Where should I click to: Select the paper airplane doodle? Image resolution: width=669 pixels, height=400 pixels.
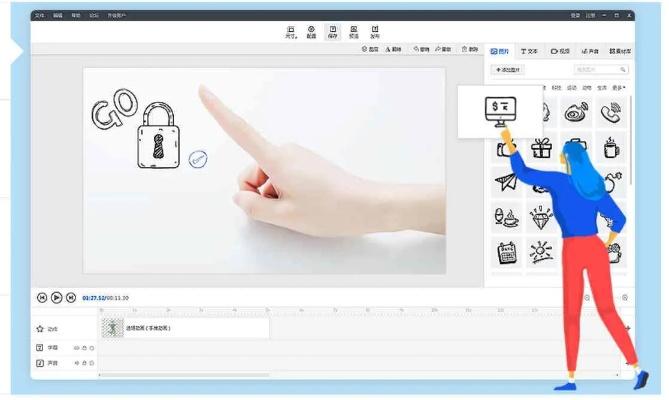pyautogui.click(x=506, y=182)
